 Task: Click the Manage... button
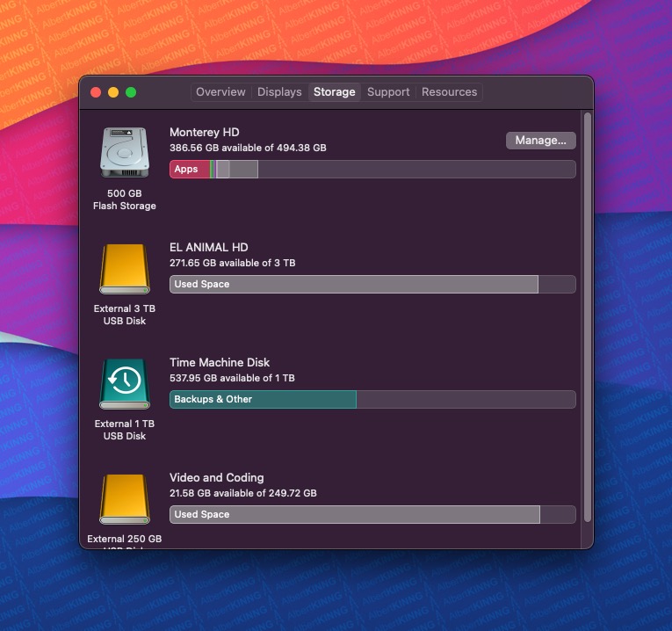pyautogui.click(x=540, y=141)
